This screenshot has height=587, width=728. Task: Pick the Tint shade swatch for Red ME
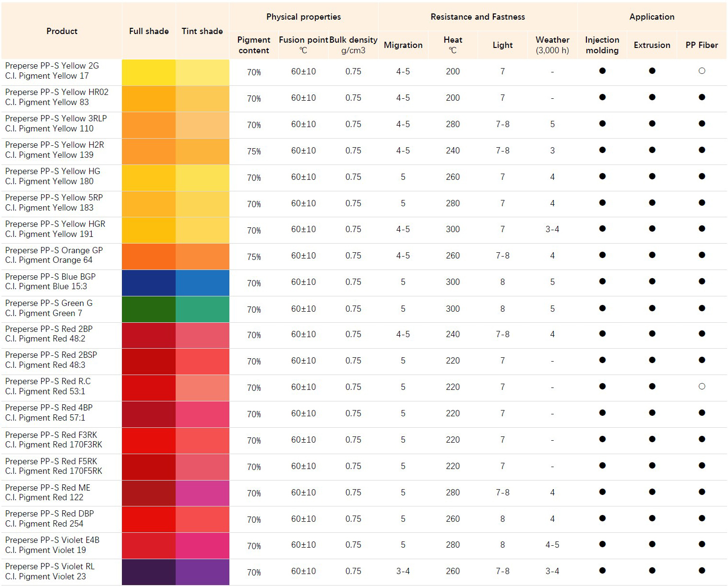(202, 493)
